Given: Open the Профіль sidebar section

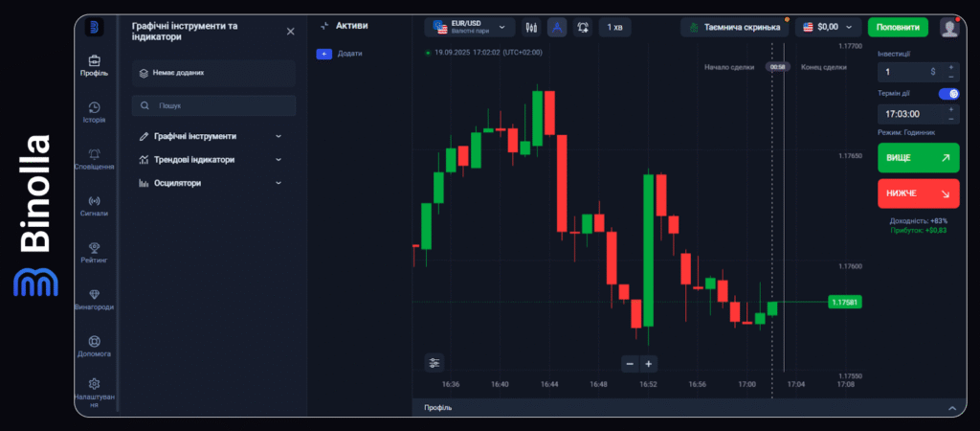Looking at the screenshot, I should pos(95,66).
